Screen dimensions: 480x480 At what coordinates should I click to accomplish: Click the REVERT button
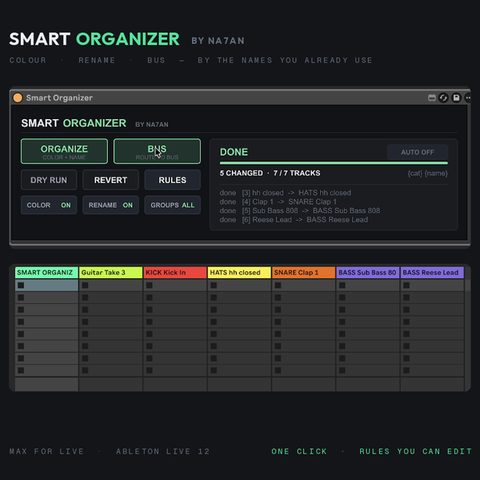(111, 180)
